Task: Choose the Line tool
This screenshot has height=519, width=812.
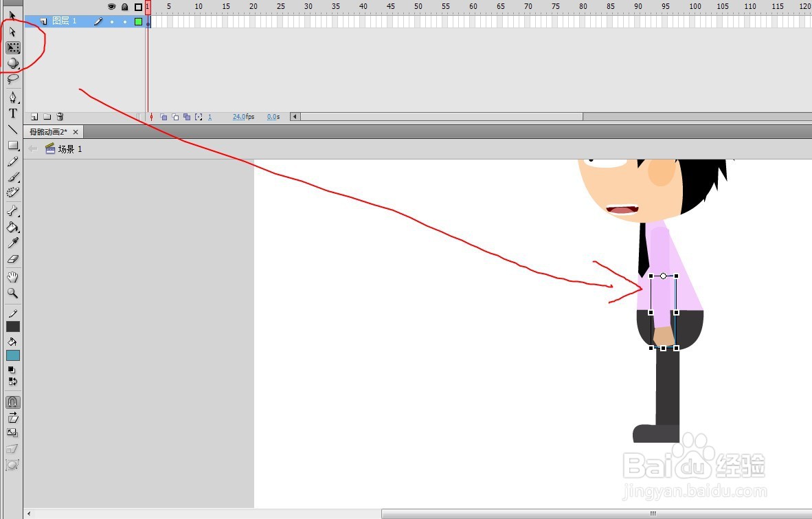Action: tap(13, 129)
